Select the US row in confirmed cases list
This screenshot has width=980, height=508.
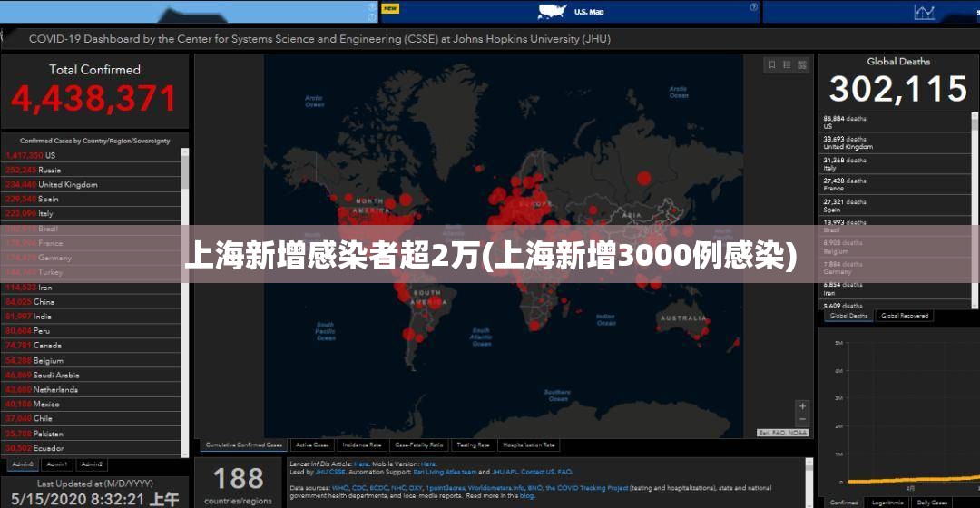click(93, 155)
